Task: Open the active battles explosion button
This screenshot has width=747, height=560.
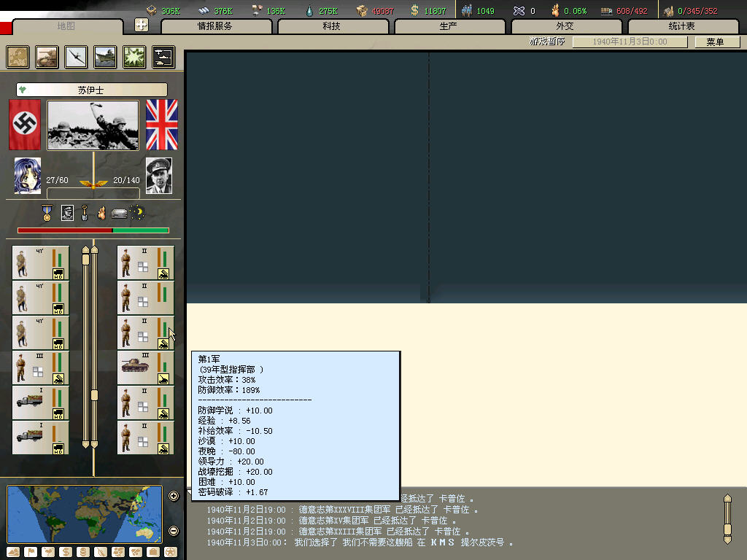Action: [x=134, y=57]
